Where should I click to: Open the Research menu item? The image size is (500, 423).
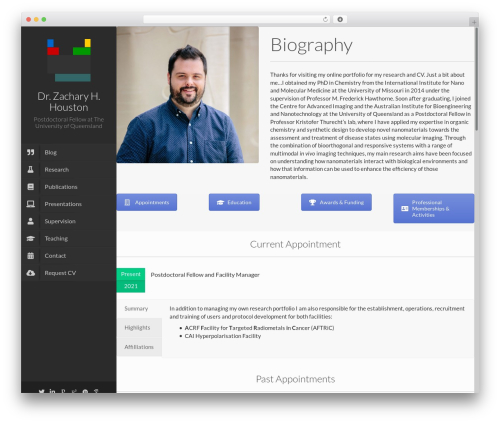point(69,170)
